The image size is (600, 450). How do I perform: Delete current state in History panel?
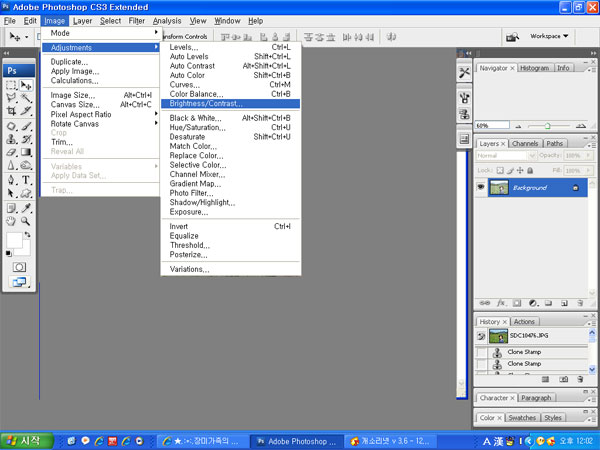click(580, 379)
